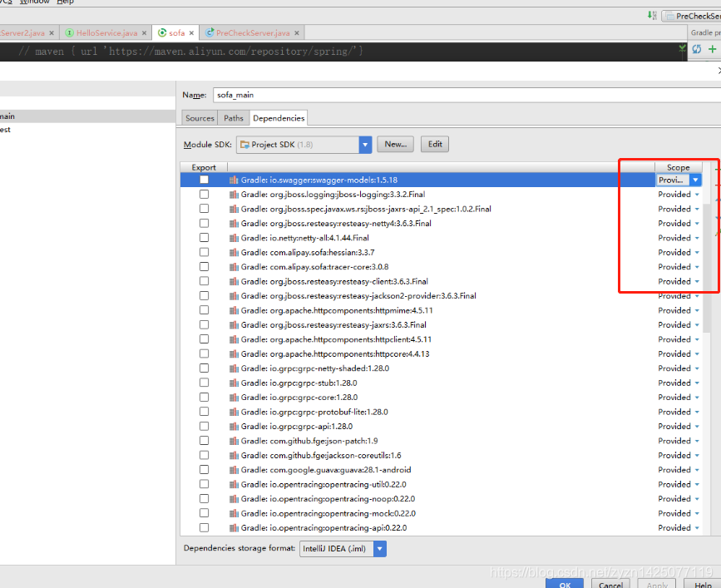
Task: Click the library icon beside guava:28.1-android
Action: [x=234, y=470]
